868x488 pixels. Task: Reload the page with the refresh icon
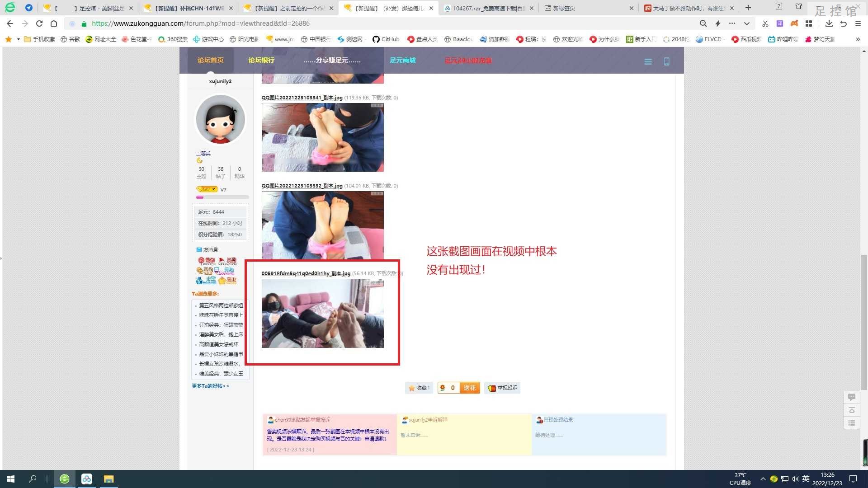pos(39,23)
